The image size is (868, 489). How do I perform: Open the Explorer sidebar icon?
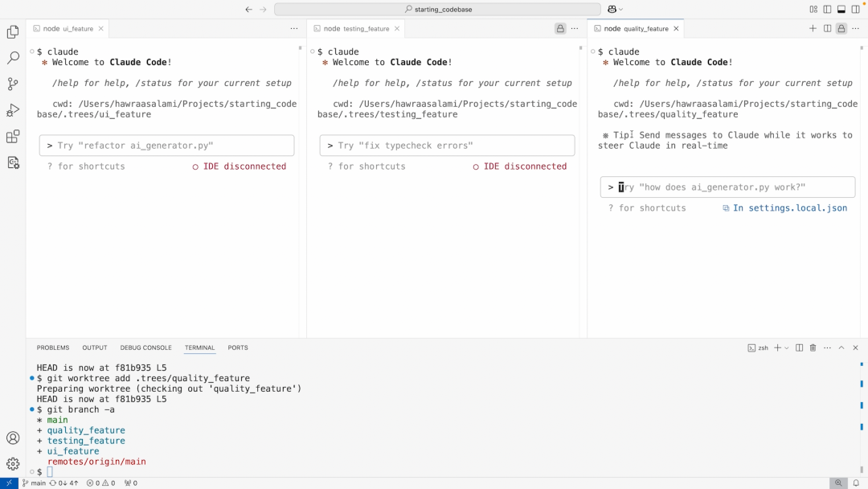12,31
